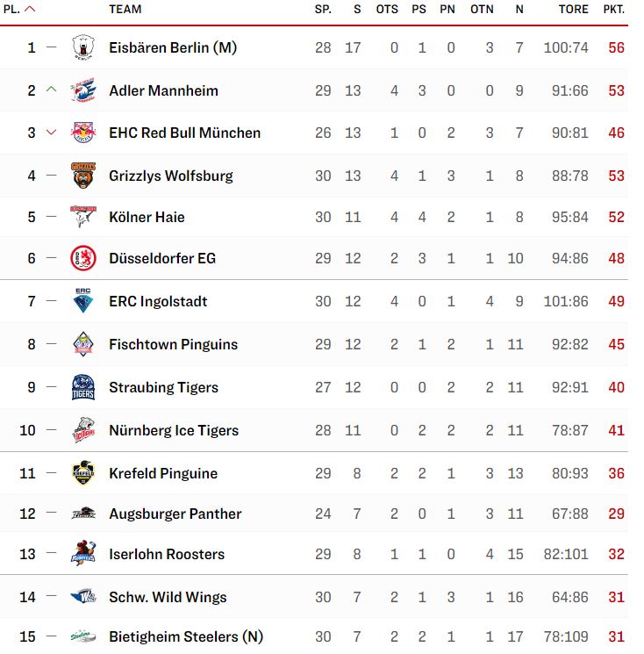Viewport: 644px width, 654px height.
Task: Sort table by TORE column header
Action: click(x=574, y=9)
